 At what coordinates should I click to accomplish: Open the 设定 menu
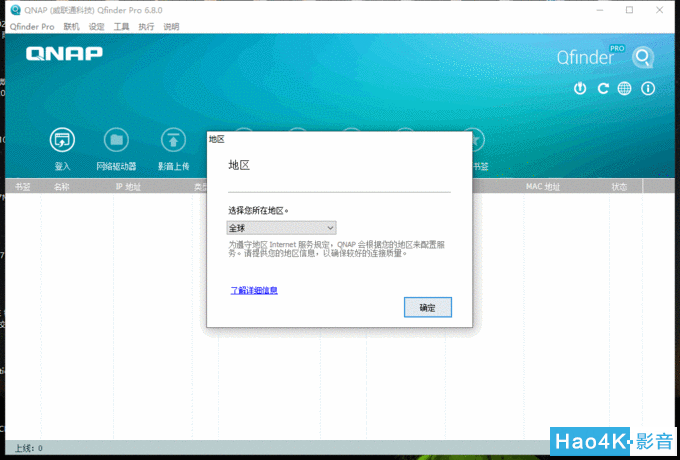(x=96, y=26)
